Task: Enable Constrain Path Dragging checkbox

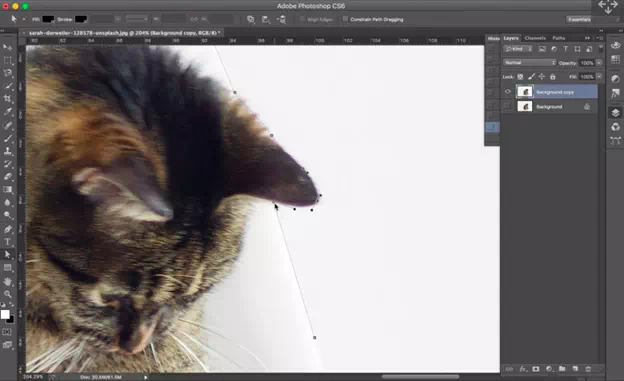Action: click(x=345, y=19)
